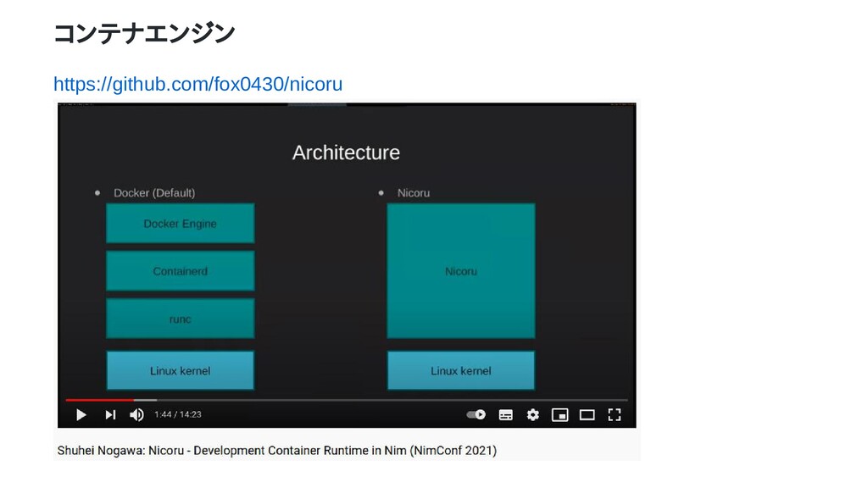868x488 pixels.
Task: Select the Containerd box
Action: (181, 271)
